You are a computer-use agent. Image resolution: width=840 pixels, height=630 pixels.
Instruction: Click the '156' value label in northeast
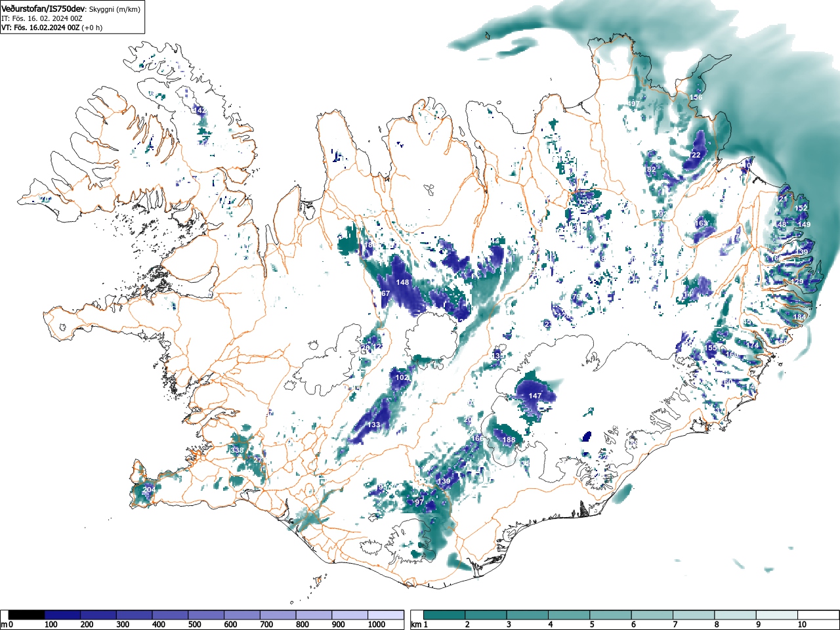point(696,97)
